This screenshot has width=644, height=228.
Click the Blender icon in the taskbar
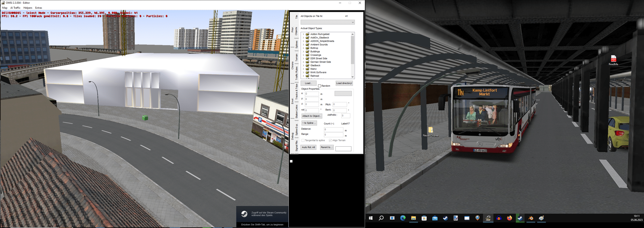(531, 218)
